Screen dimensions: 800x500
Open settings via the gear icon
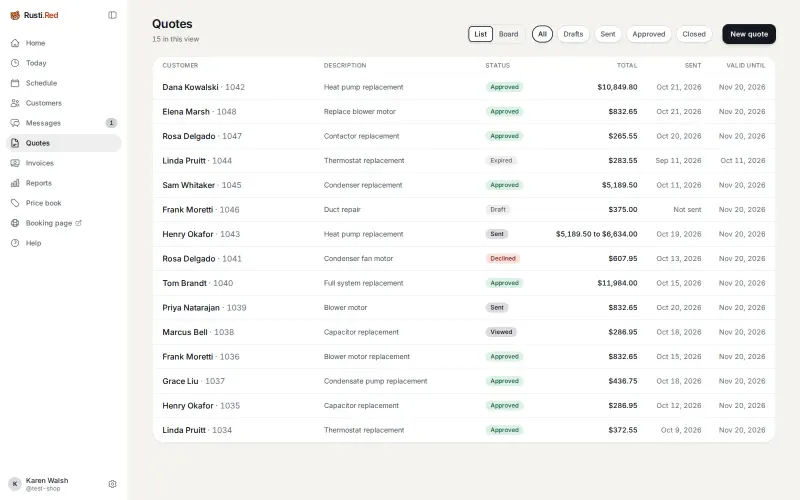coord(112,484)
